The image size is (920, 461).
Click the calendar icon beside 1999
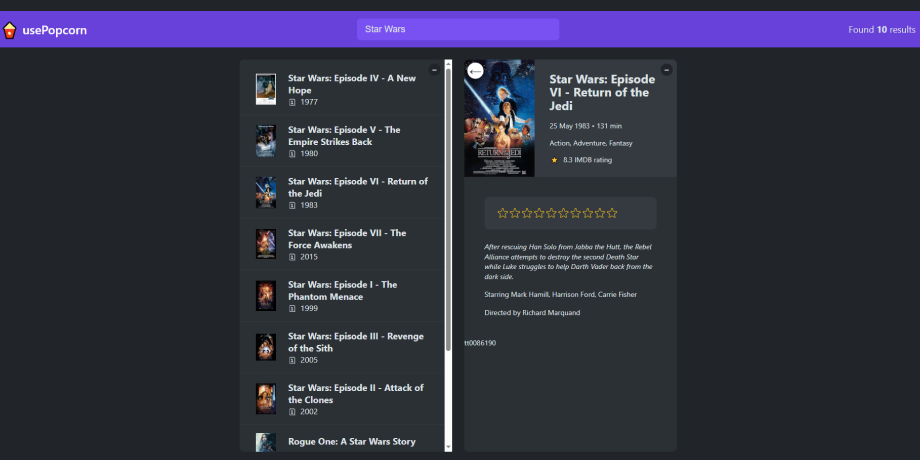coord(292,309)
